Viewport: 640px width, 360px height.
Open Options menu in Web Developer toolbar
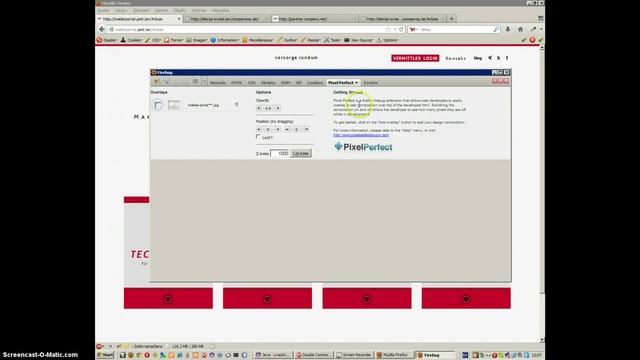(387, 40)
